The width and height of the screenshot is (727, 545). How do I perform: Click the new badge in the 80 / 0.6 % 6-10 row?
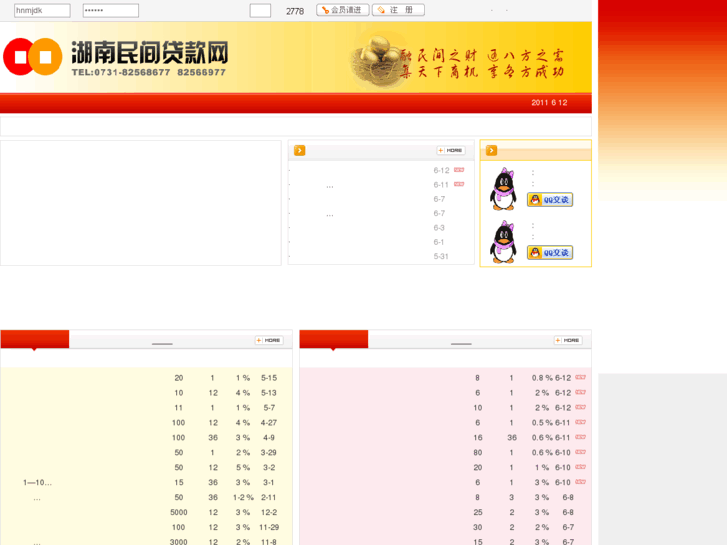580,452
